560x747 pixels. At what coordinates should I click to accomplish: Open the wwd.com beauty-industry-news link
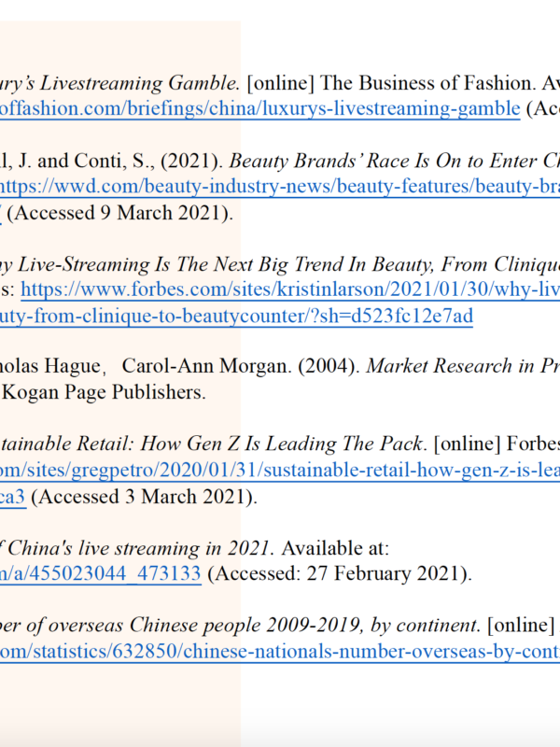coord(280,186)
